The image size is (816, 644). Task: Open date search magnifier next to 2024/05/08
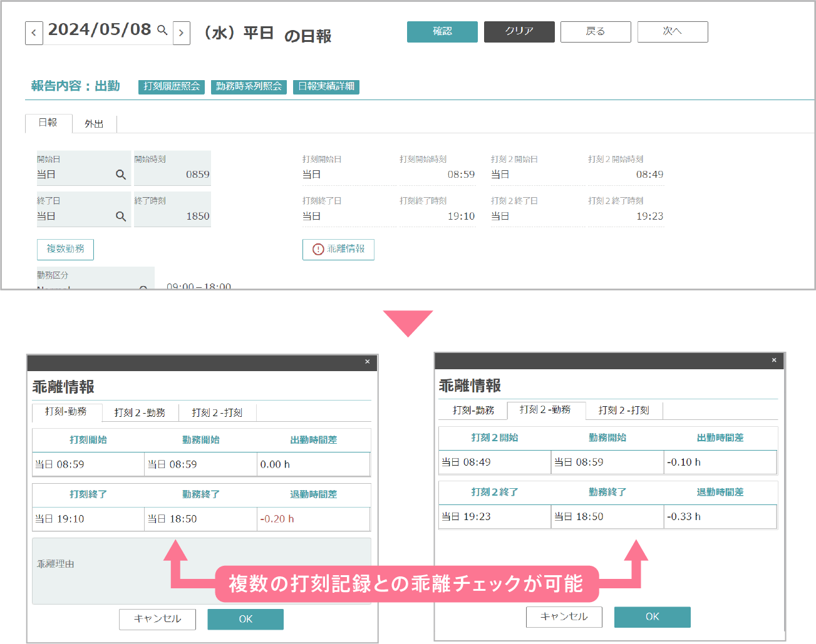pyautogui.click(x=162, y=30)
